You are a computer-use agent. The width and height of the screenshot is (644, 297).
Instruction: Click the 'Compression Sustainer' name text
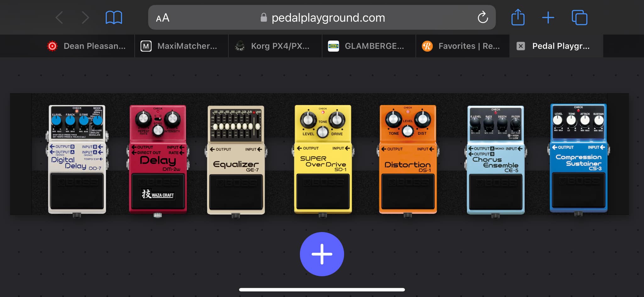(579, 160)
